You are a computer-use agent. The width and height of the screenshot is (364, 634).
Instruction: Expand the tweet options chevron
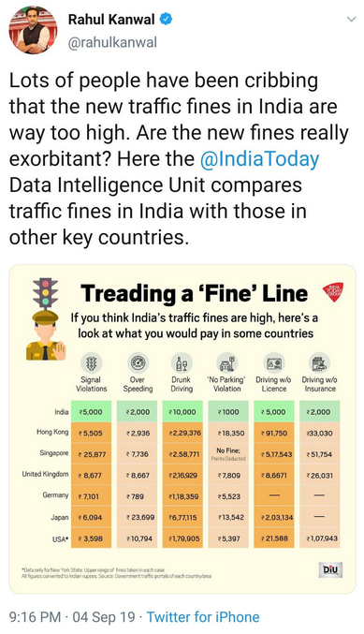352,19
